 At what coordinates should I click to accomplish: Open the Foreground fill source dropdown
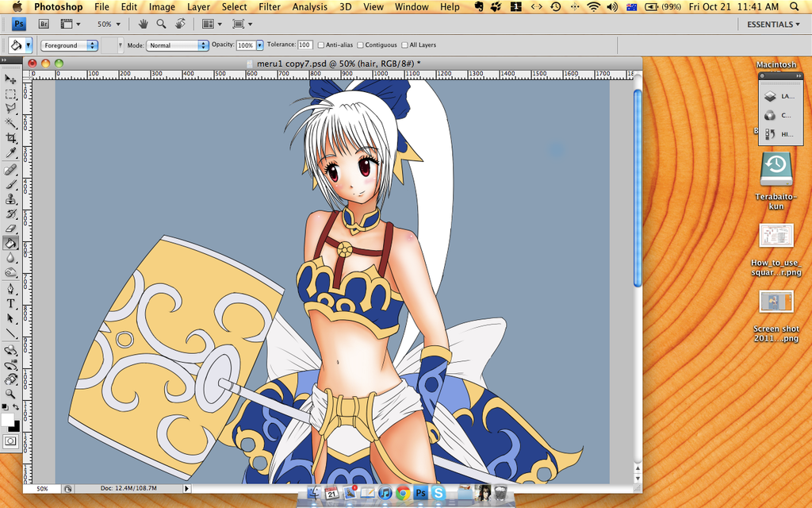point(70,45)
